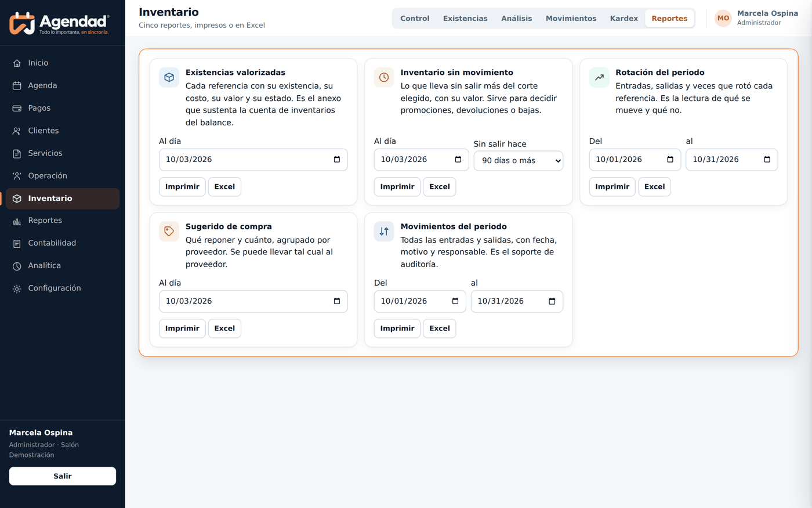Switch to the Control tab
Screen dimensions: 812x508
[415, 19]
